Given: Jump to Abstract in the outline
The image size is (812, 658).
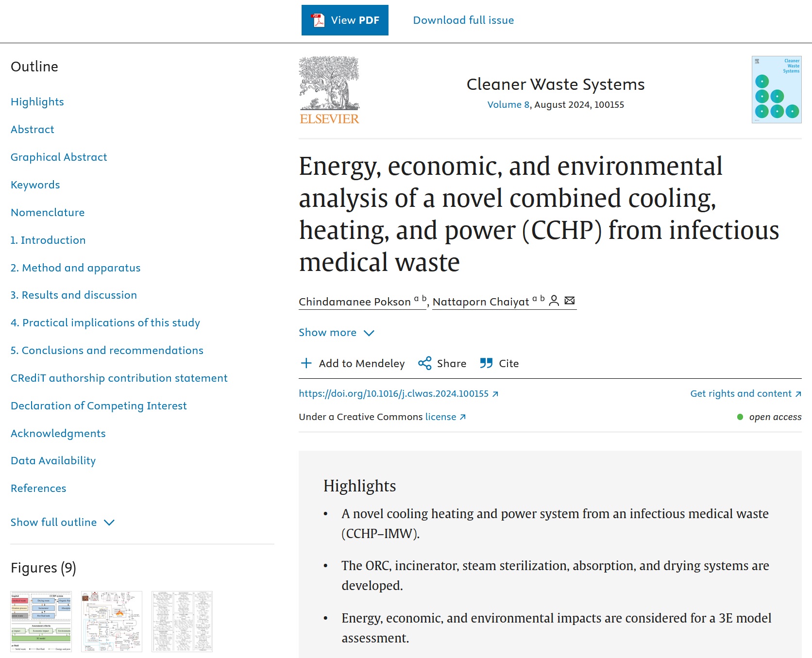Looking at the screenshot, I should coord(33,130).
